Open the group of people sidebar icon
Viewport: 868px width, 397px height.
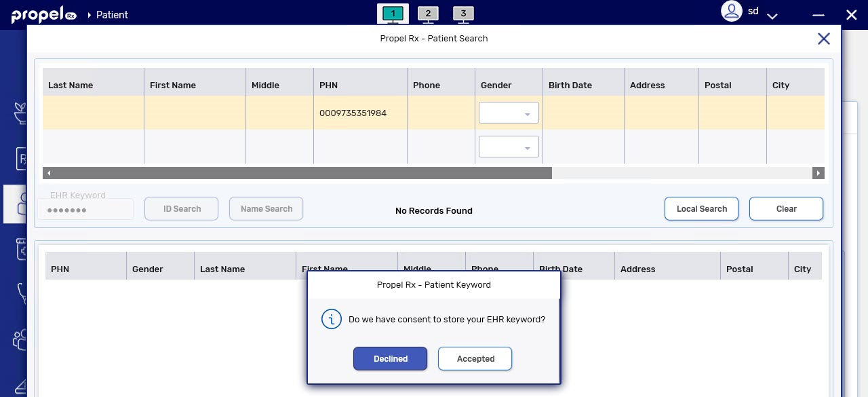(x=20, y=339)
